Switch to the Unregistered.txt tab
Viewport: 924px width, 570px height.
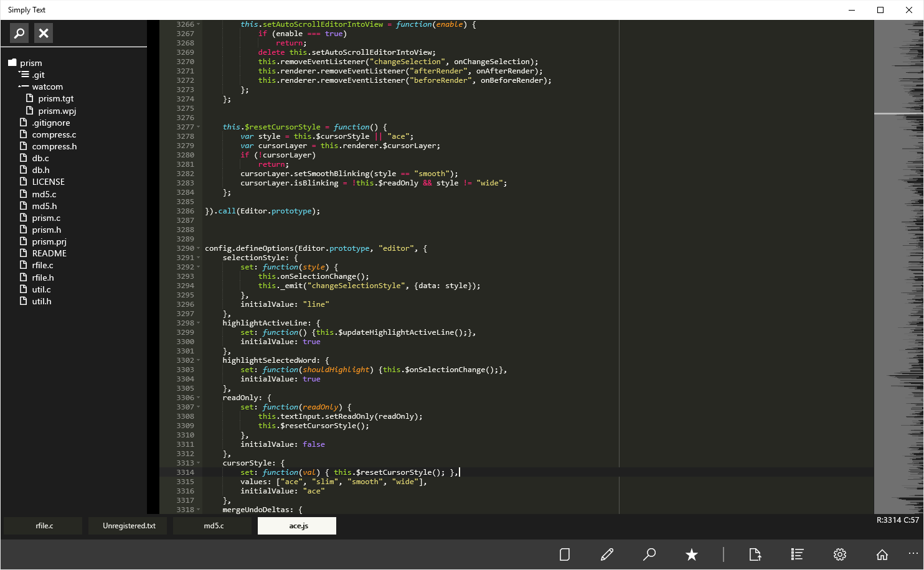pos(129,526)
